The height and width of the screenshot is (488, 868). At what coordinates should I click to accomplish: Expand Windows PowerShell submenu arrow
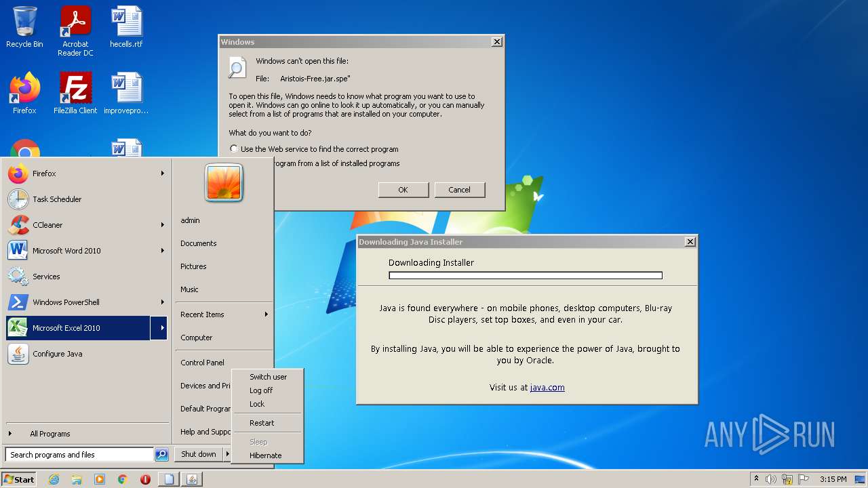(x=162, y=302)
